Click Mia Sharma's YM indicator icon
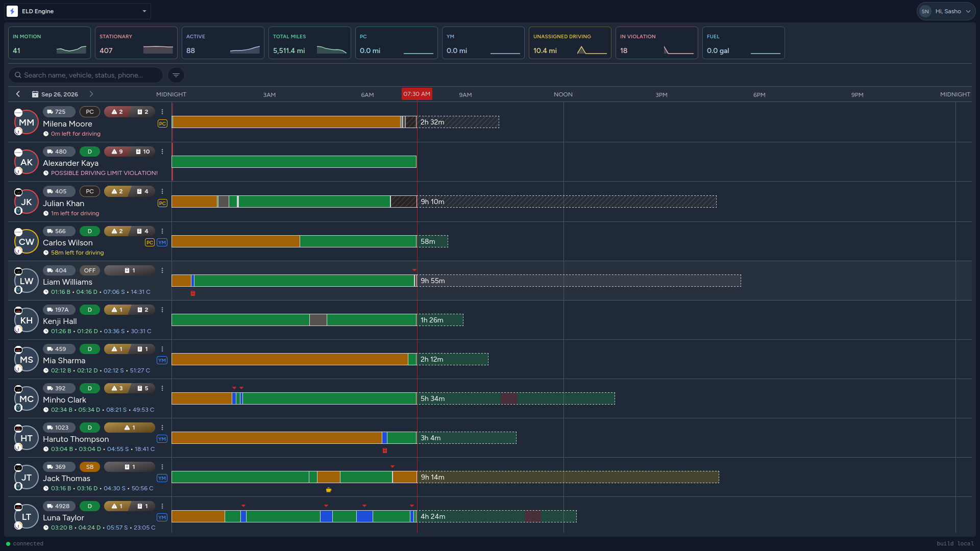The width and height of the screenshot is (980, 551). point(162,360)
